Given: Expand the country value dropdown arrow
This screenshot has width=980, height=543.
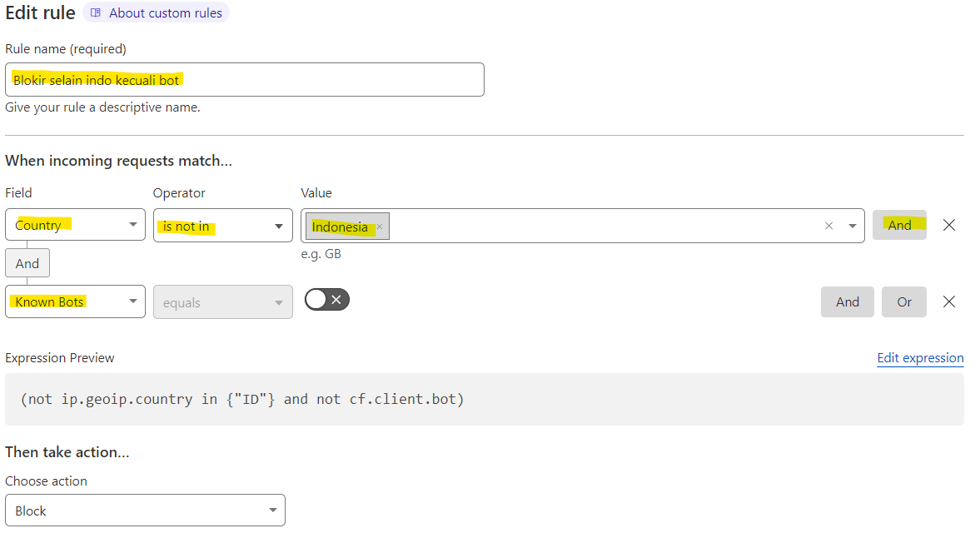Looking at the screenshot, I should pos(852,226).
